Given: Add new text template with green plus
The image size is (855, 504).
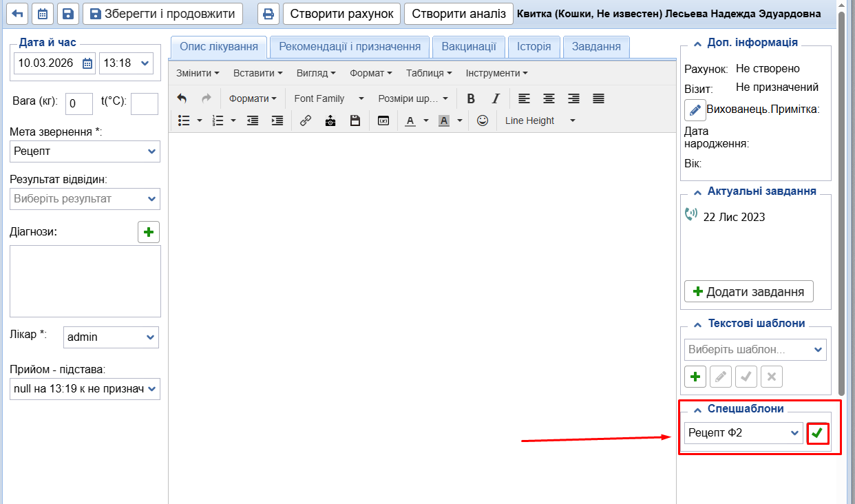Looking at the screenshot, I should point(695,377).
